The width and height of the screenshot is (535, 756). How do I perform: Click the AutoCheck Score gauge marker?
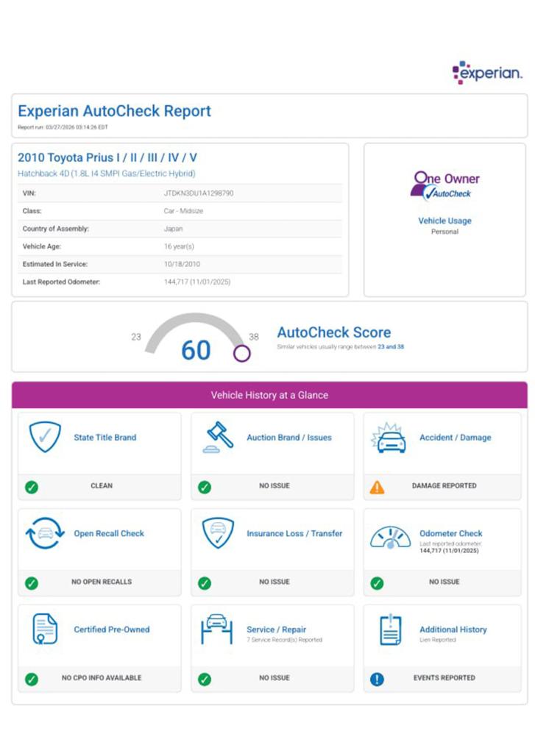(241, 354)
